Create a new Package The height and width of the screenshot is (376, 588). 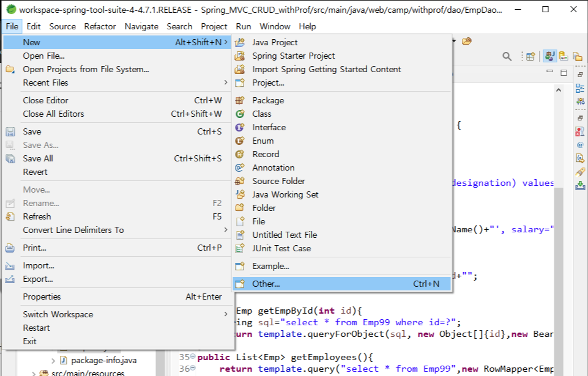pyautogui.click(x=341, y=100)
